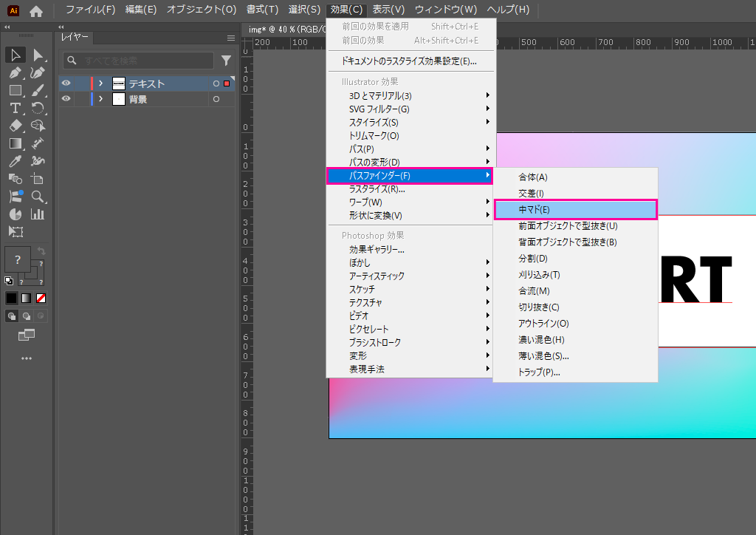The height and width of the screenshot is (535, 756).
Task: Open the オブジェクト(O) menu
Action: (201, 10)
